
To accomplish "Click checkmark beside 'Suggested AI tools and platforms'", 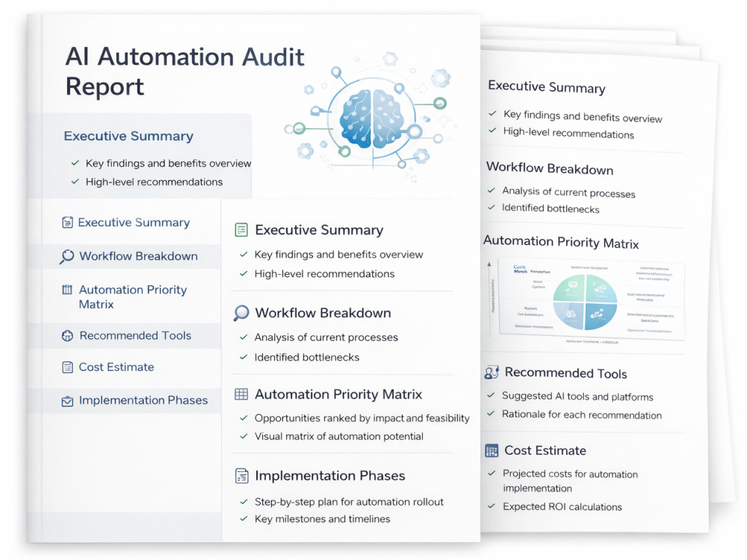I will pyautogui.click(x=491, y=395).
